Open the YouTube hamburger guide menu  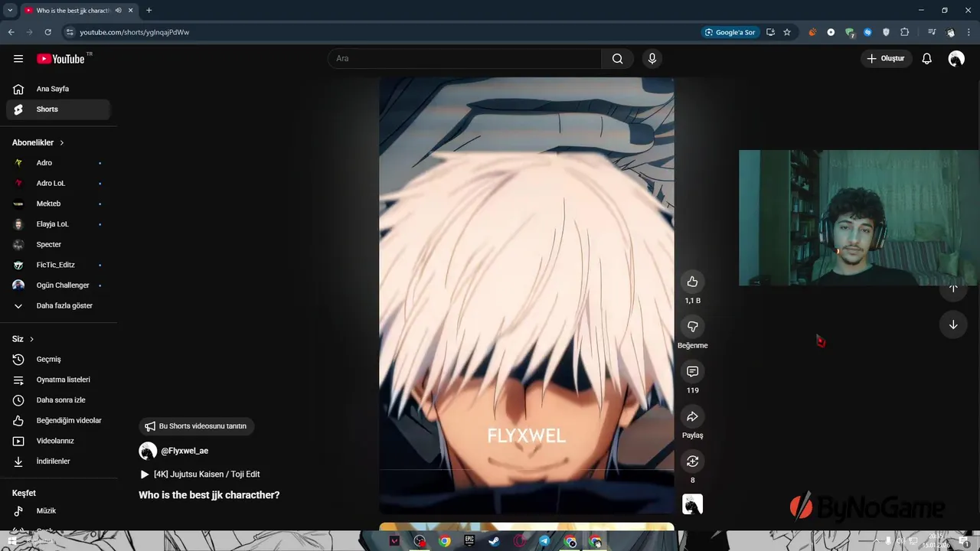click(18, 59)
